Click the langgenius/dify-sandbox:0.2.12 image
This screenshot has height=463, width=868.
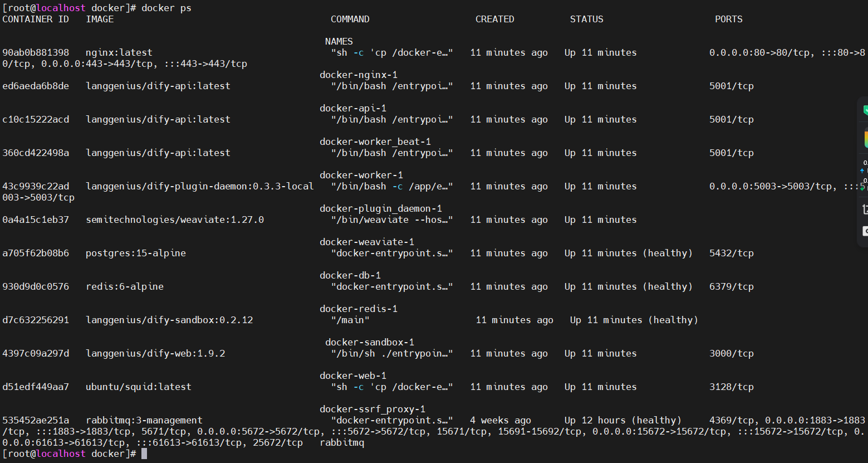click(x=169, y=320)
